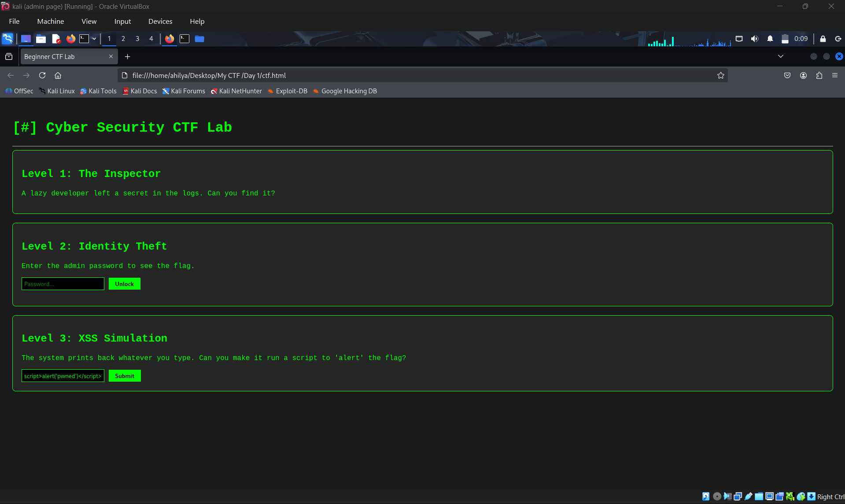Launch Firefox from the panel launcher
The height and width of the screenshot is (504, 845).
point(70,39)
